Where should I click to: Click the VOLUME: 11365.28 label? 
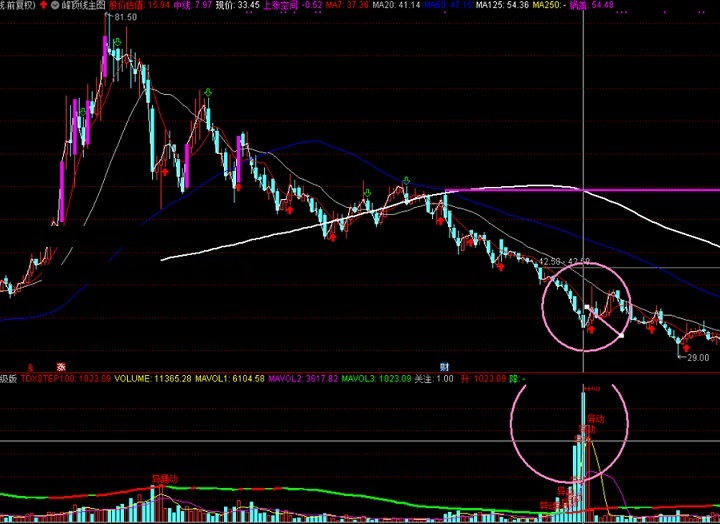coord(152,379)
